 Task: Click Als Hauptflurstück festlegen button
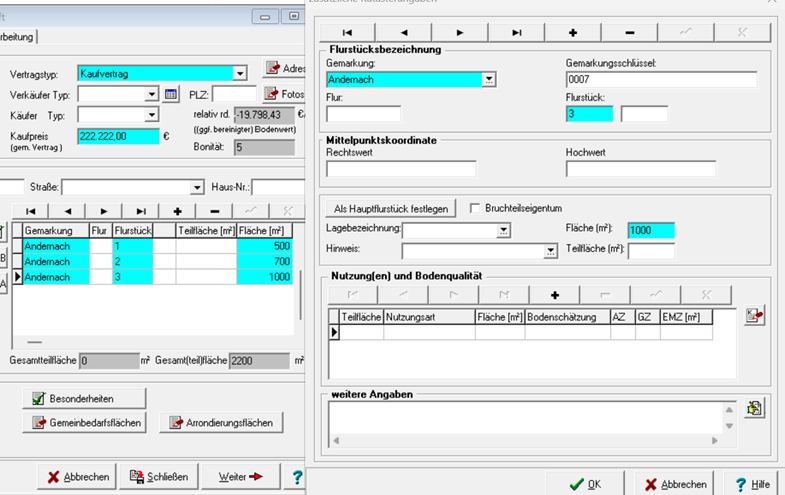[x=391, y=209]
